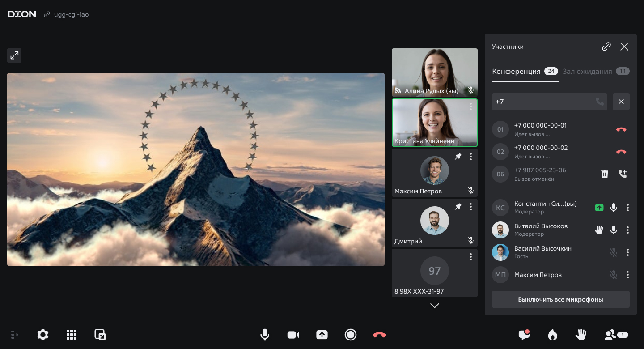Click Виталий Высоков's avatar in participant list

[500, 230]
